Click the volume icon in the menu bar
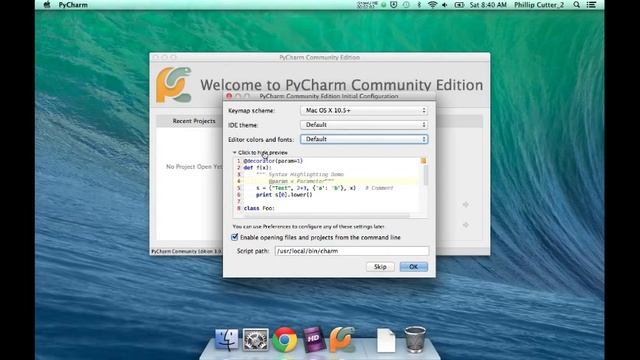Screen dimensions: 640x360 [x=444, y=5]
